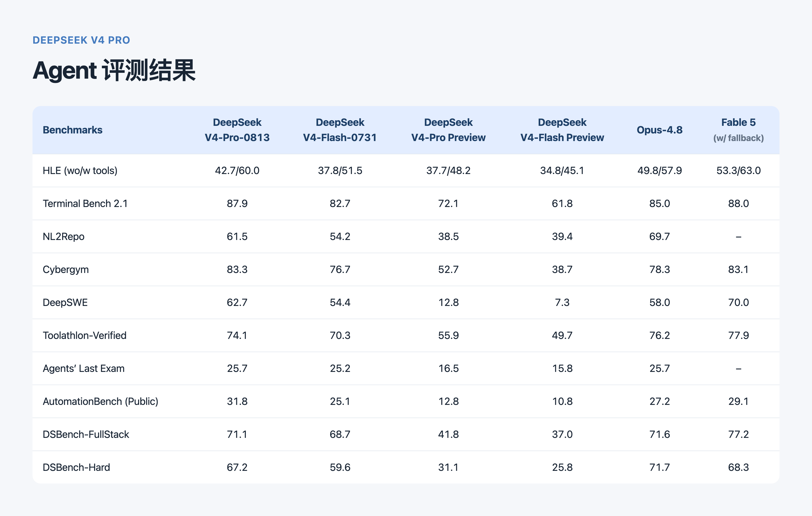Click the "DEEPSEEK V4 PRO" heading label
This screenshot has height=516, width=812.
point(81,40)
